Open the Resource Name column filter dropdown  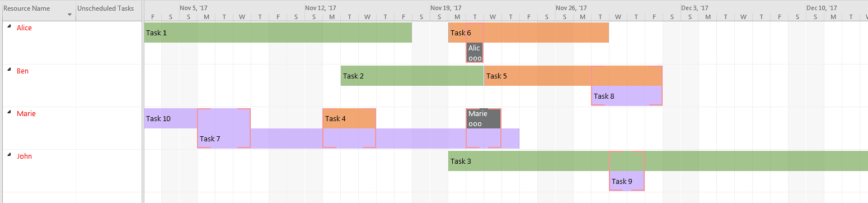[x=69, y=15]
